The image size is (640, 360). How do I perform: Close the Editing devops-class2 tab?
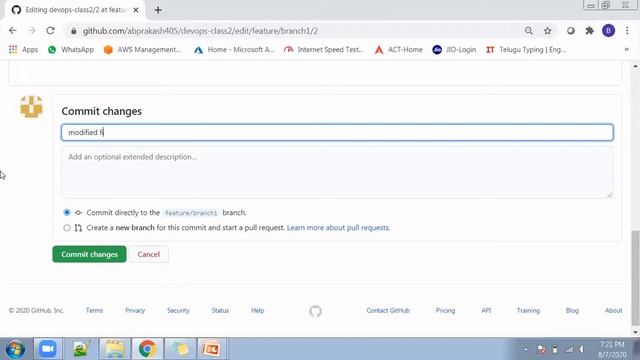click(136, 10)
